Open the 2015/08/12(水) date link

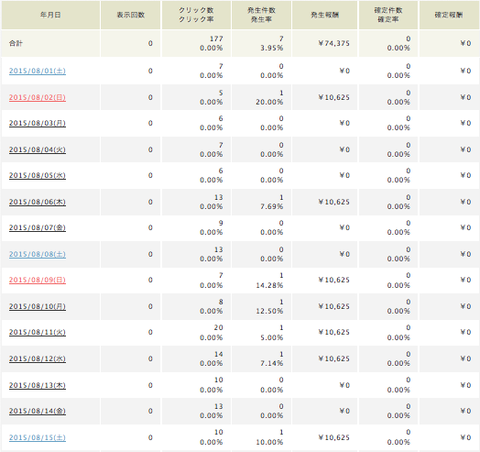click(x=37, y=359)
